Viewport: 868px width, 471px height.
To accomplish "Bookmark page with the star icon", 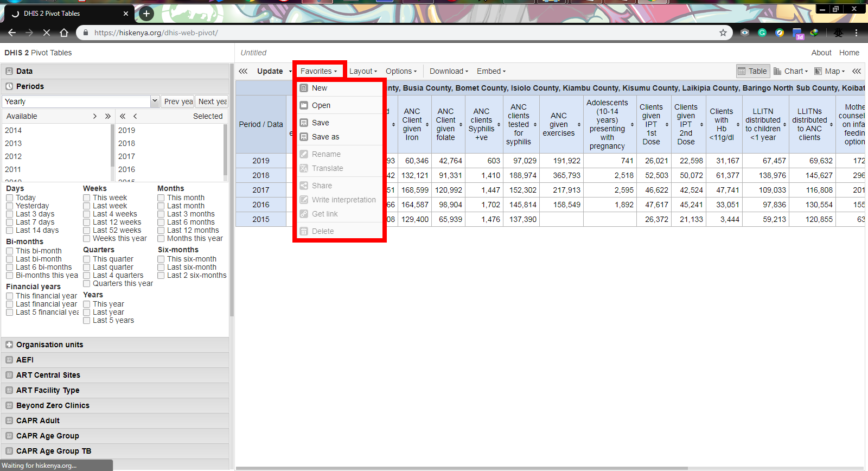I will click(723, 33).
